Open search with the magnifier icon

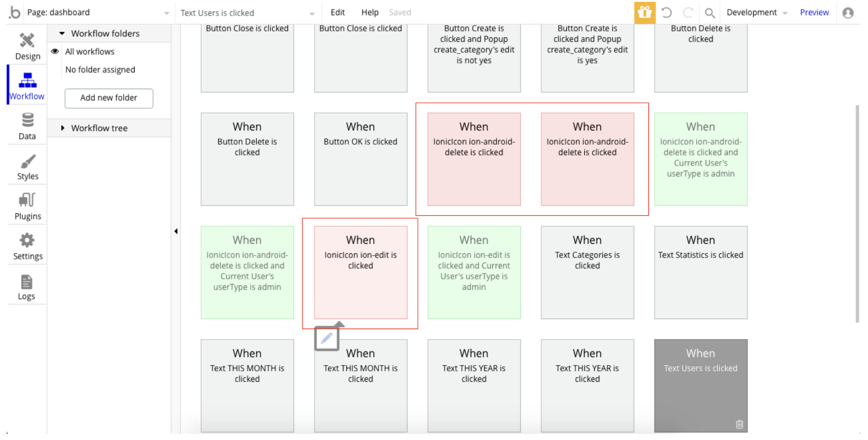[x=710, y=13]
